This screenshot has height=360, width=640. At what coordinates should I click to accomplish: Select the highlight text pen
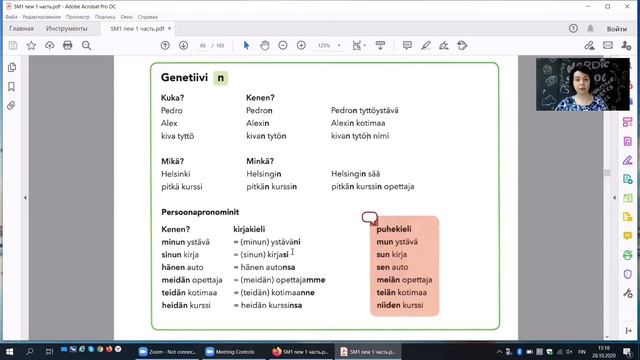[x=426, y=45]
